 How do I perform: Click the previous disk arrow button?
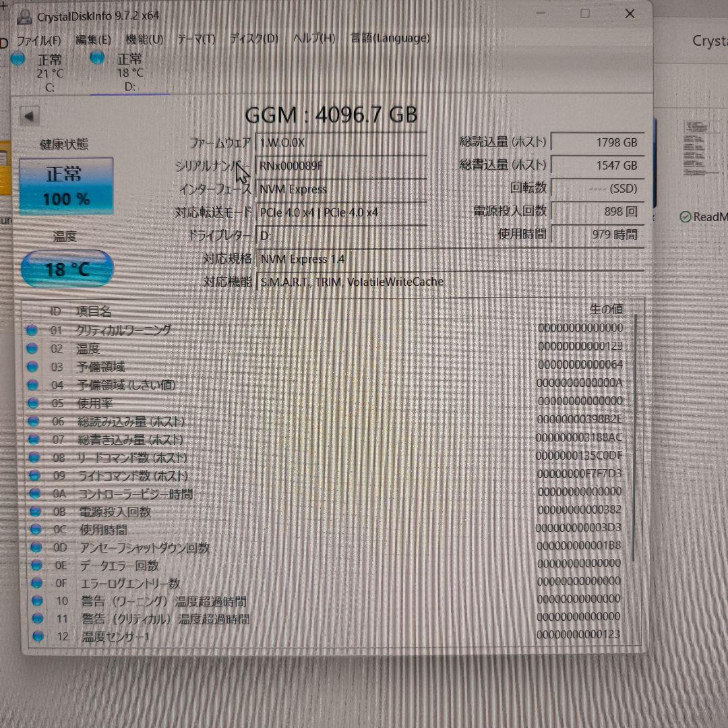tap(29, 116)
